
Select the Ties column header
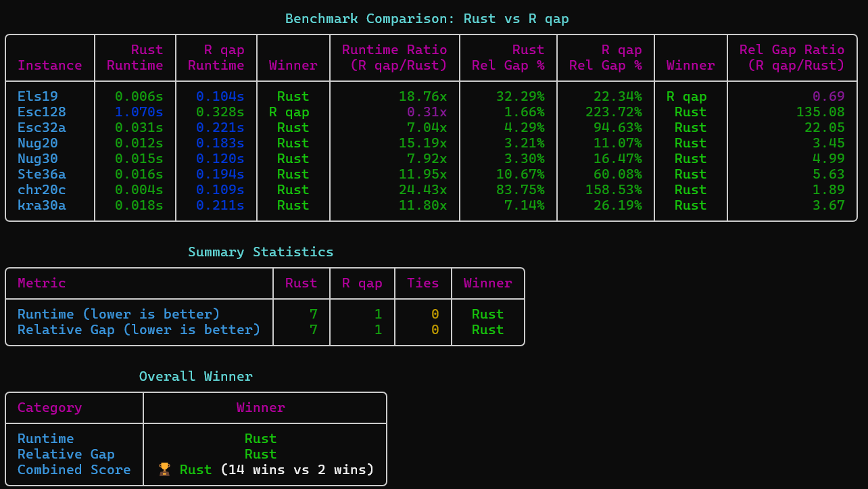pos(423,283)
